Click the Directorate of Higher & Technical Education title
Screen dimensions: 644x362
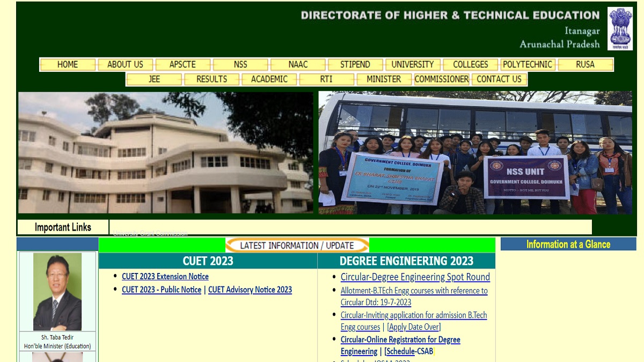pyautogui.click(x=450, y=15)
